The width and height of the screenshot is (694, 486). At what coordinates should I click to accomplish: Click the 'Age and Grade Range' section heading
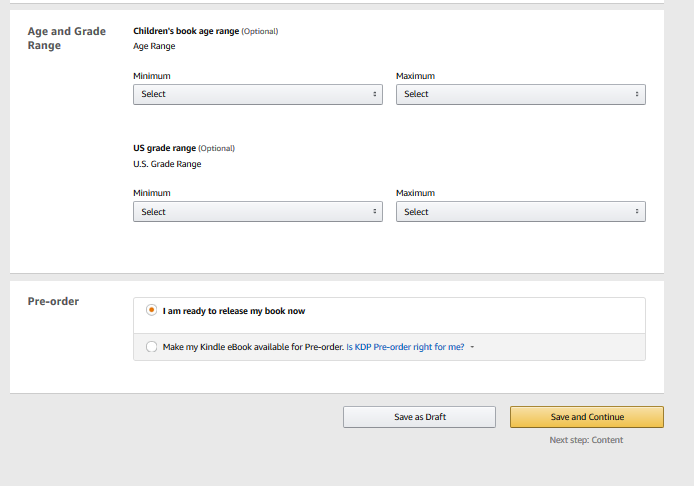66,38
